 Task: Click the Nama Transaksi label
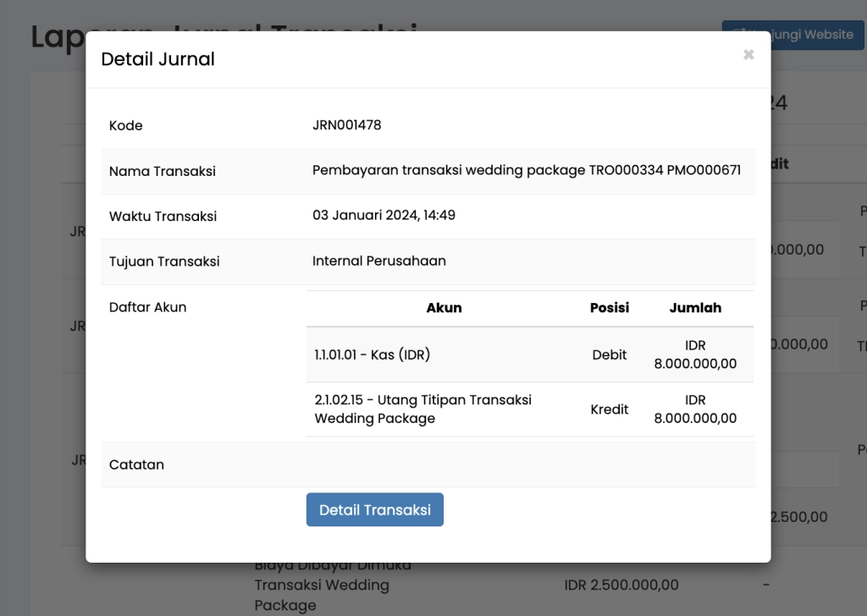coord(162,171)
